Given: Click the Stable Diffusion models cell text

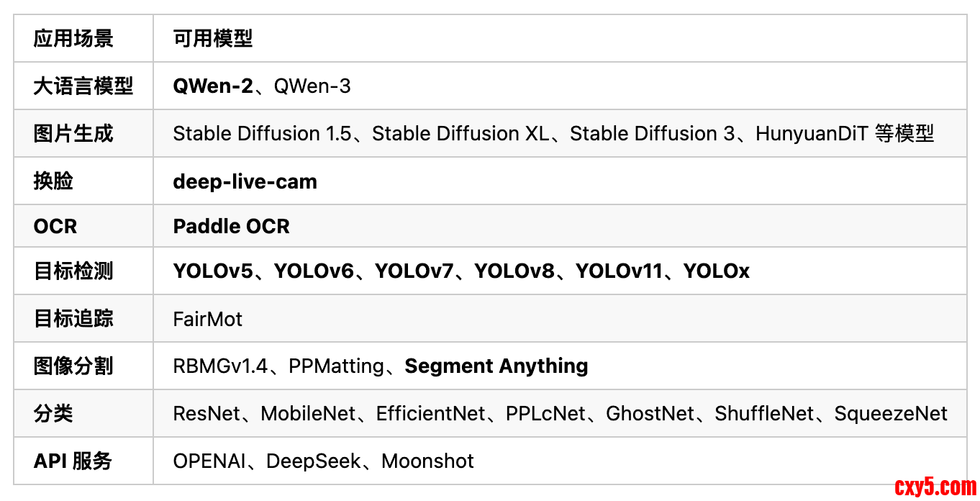Looking at the screenshot, I should point(553,134).
